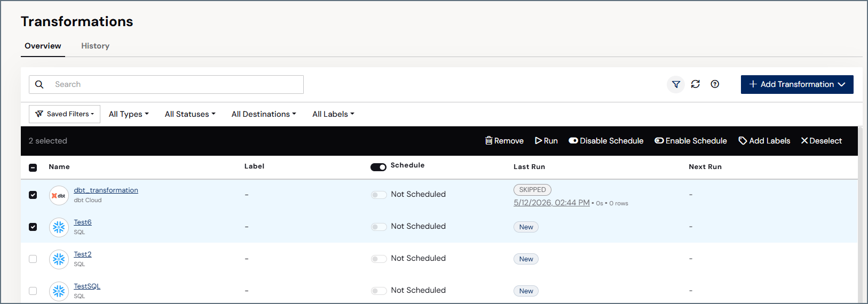Click the Snowflake icon for Test2
Screen dimensions: 868x304
59,259
